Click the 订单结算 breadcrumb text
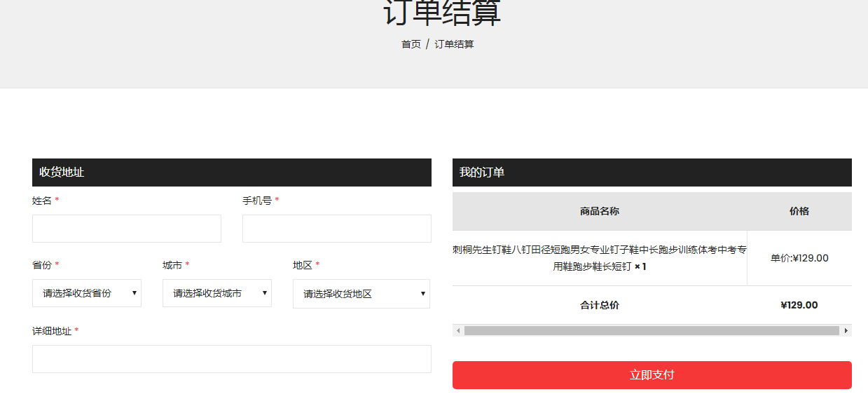Viewport: 868px width, 399px height. (x=454, y=44)
